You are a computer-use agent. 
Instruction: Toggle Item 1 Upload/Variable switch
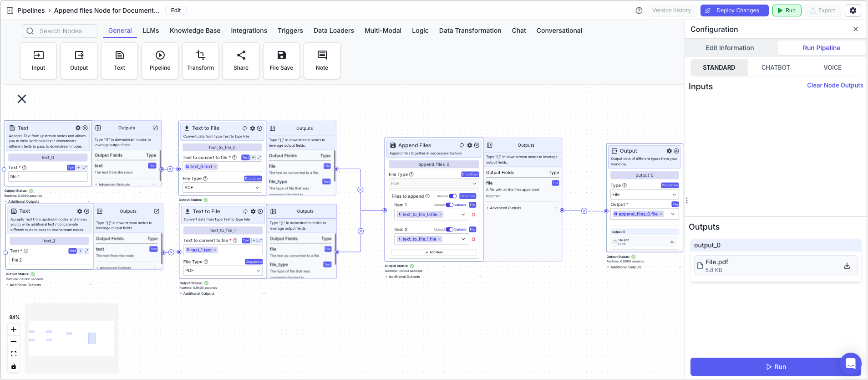click(x=449, y=205)
